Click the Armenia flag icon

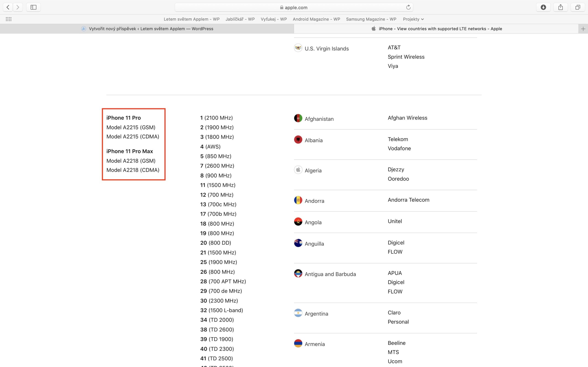(298, 343)
